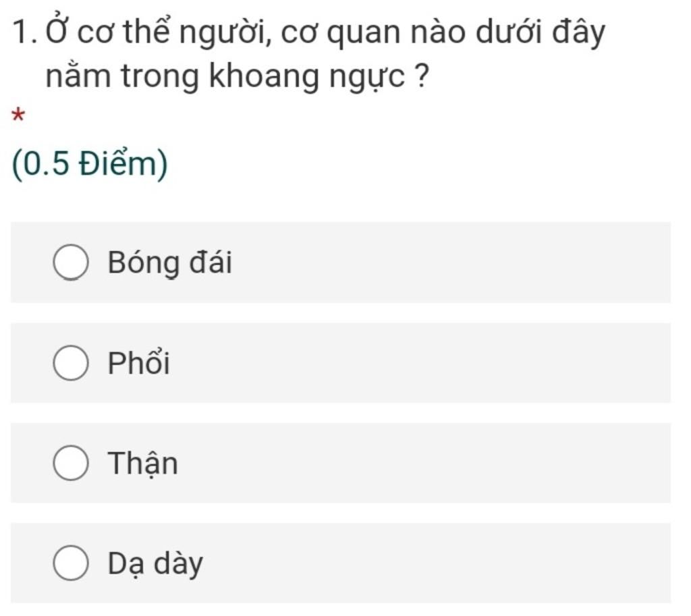The width and height of the screenshot is (691, 616).
Task: Click the Dạ dày label text
Action: coord(156,563)
